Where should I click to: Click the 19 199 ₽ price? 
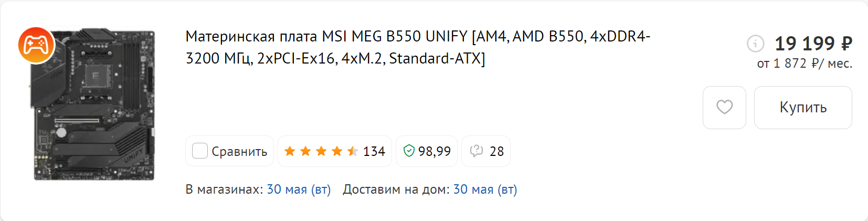(813, 43)
